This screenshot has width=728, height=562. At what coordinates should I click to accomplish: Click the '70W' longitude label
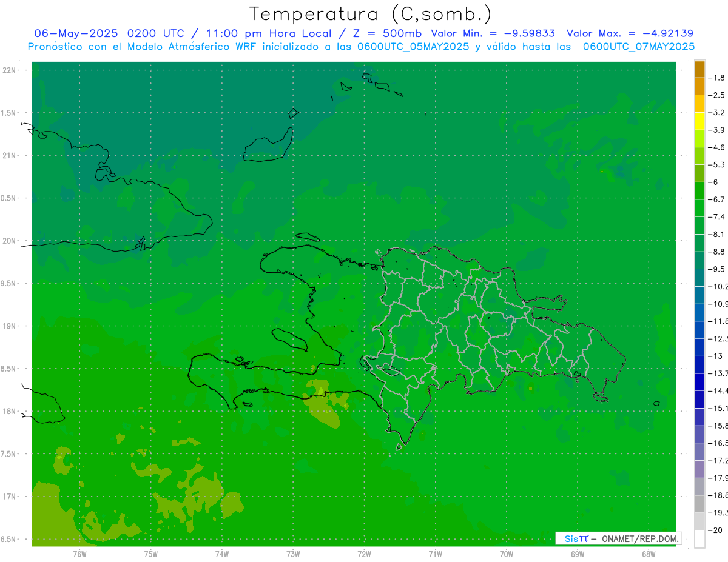coord(507,554)
